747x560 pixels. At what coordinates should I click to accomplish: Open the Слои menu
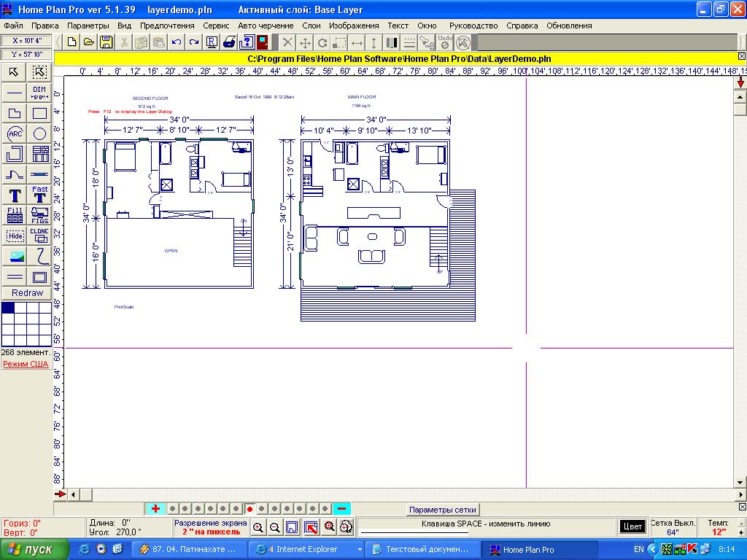coord(311,26)
